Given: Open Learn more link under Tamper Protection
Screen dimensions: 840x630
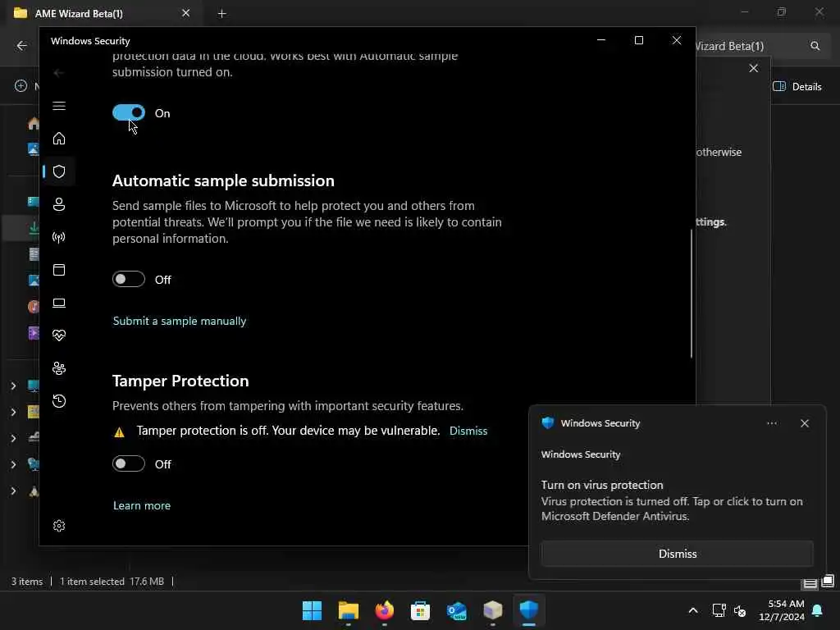Looking at the screenshot, I should click(142, 505).
